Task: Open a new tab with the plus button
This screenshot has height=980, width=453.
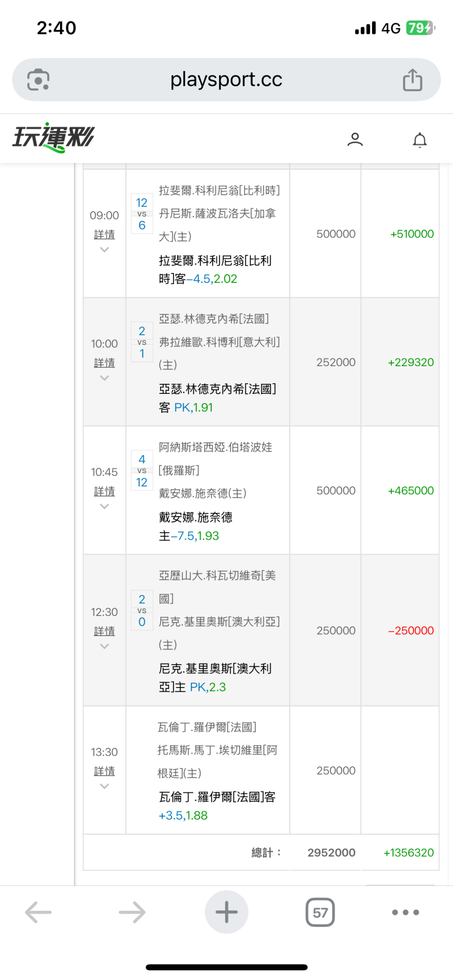Action: pos(226,912)
